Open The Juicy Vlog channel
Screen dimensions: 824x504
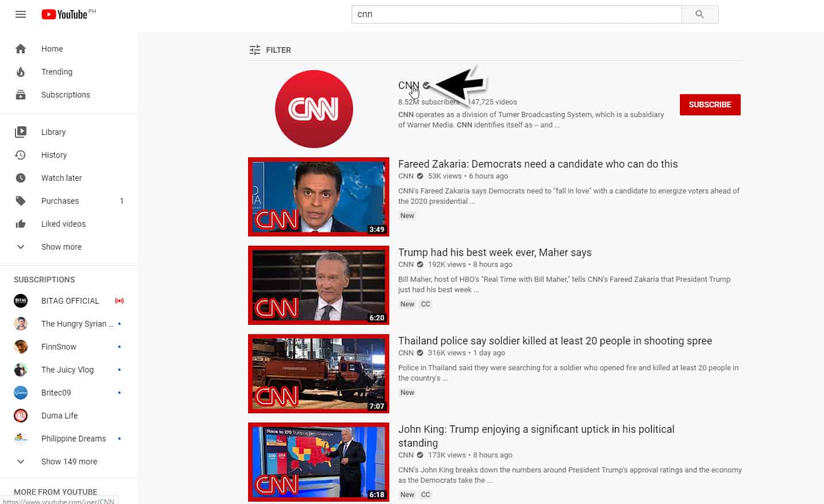pos(69,370)
